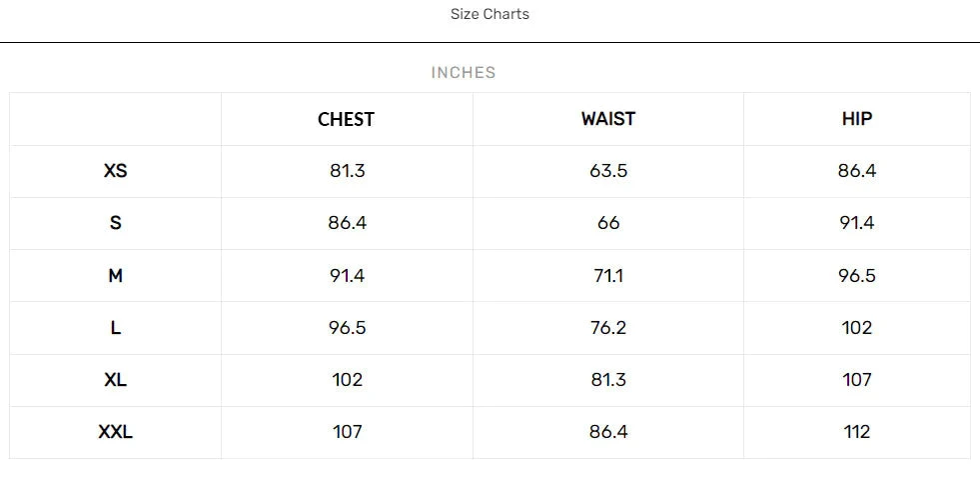Click the Size Charts heading

pos(490,14)
